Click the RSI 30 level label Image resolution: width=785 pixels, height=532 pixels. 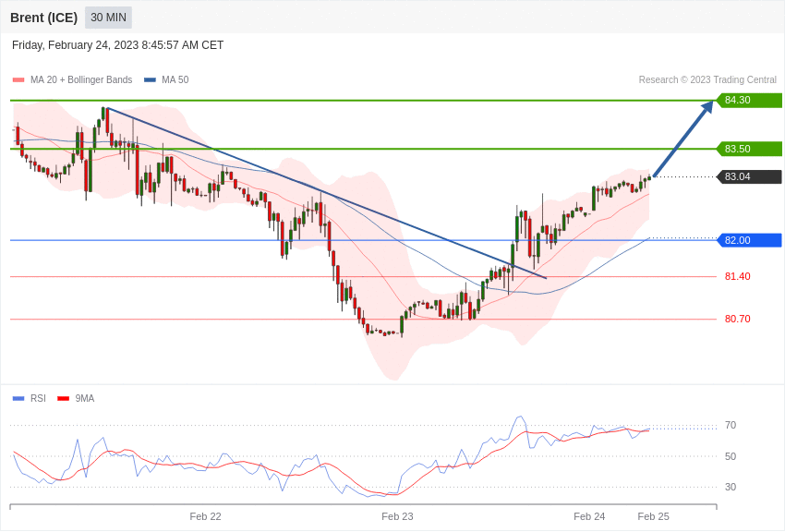pyautogui.click(x=731, y=487)
